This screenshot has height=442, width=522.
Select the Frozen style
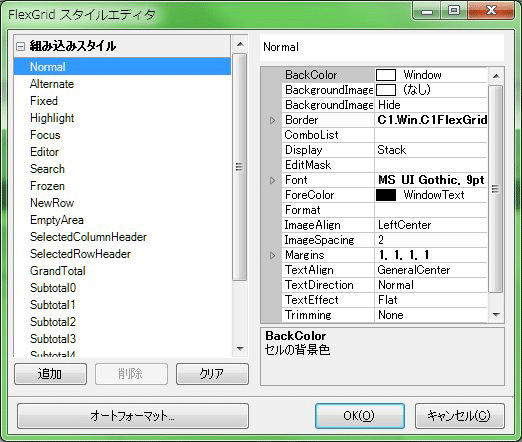[x=47, y=186]
